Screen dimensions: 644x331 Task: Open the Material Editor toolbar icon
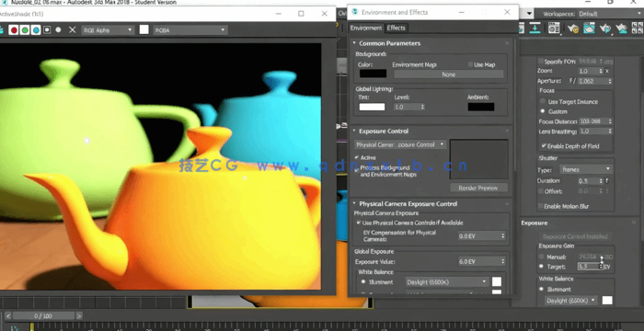point(554,28)
